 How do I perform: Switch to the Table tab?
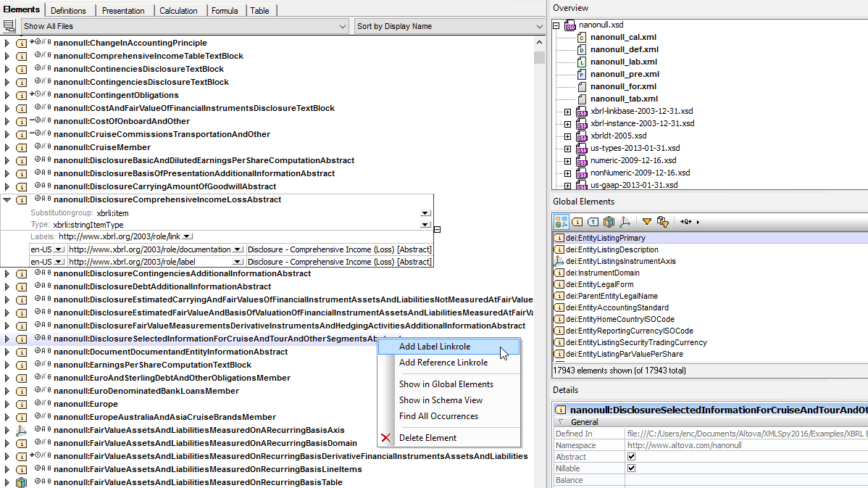[x=259, y=11]
